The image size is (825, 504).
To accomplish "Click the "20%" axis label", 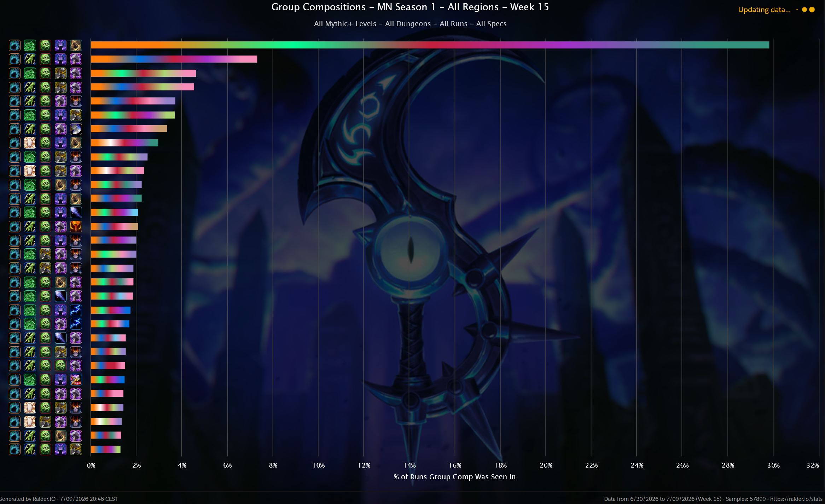I will (x=546, y=465).
